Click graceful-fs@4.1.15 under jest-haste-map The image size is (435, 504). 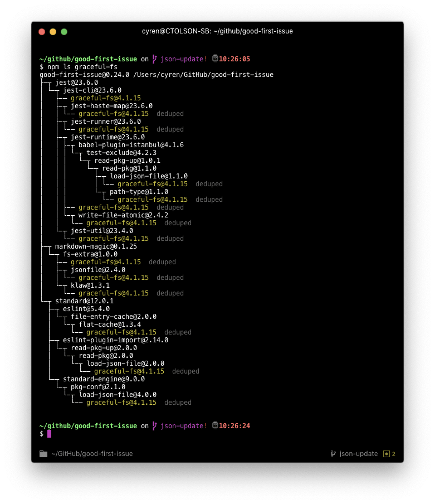coord(114,114)
